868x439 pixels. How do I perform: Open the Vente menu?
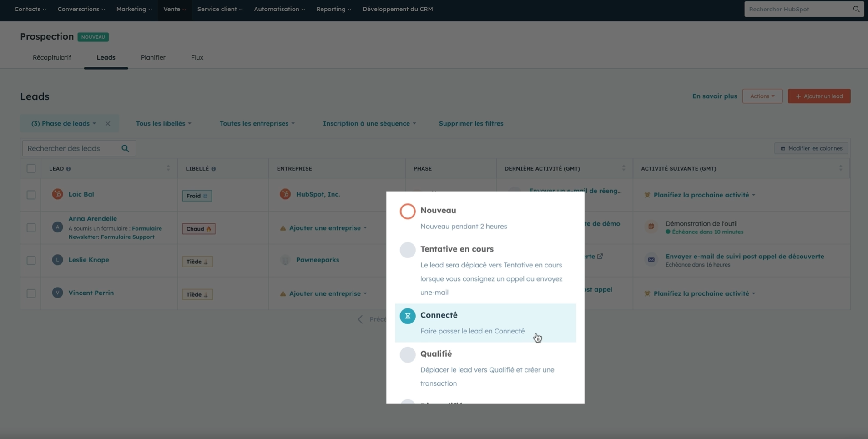click(x=174, y=9)
